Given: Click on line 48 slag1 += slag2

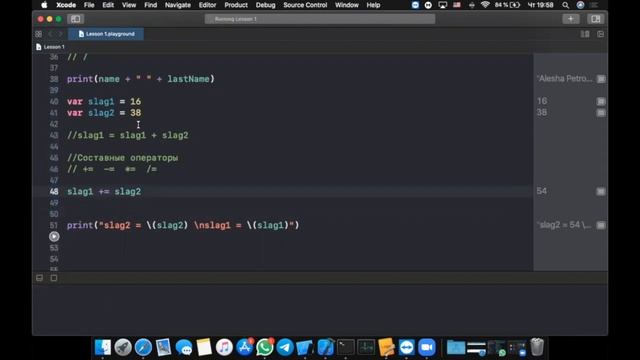Looking at the screenshot, I should 104,191.
